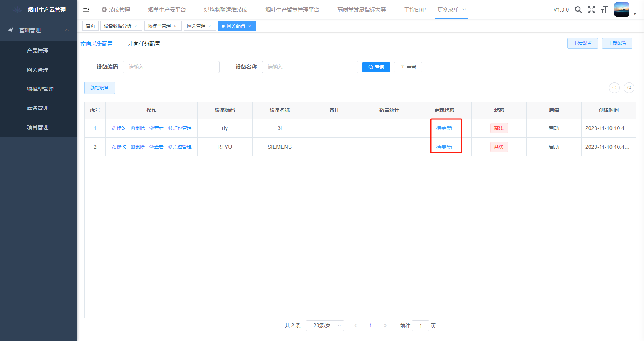644x341 pixels.
Task: Open 物模型管理 in the sidebar
Action: coord(40,89)
